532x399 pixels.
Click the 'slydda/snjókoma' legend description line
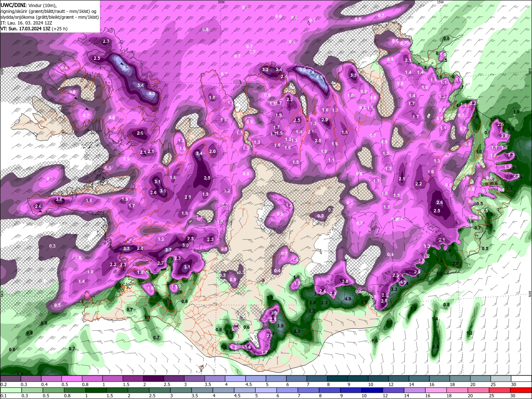tap(49, 17)
